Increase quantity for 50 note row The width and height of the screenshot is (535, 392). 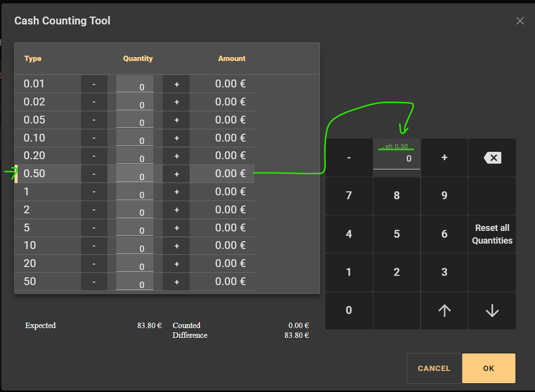[x=176, y=282]
